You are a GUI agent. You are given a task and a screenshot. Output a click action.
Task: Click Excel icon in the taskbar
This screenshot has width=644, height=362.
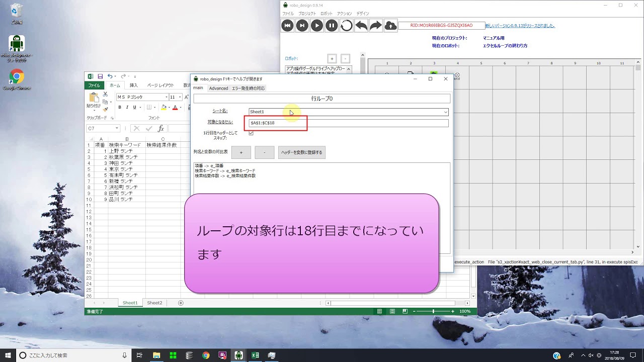point(255,355)
